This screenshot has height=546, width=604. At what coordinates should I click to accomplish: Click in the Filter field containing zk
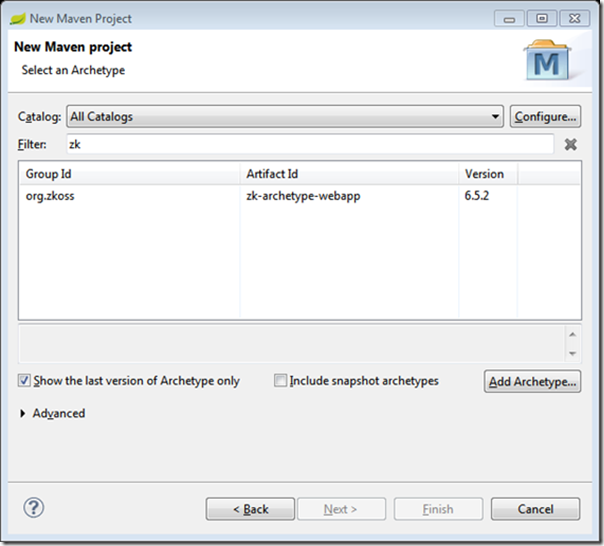310,144
